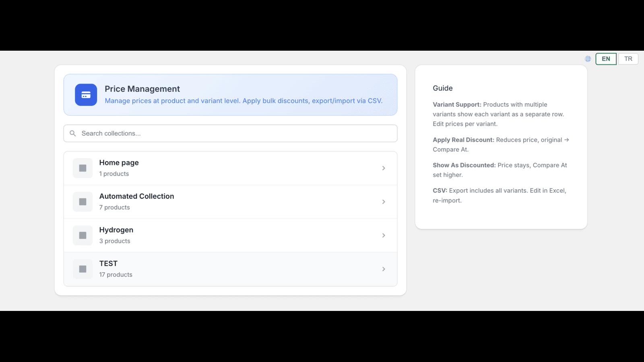
Task: Open the TEST collection chevron
Action: 384,269
